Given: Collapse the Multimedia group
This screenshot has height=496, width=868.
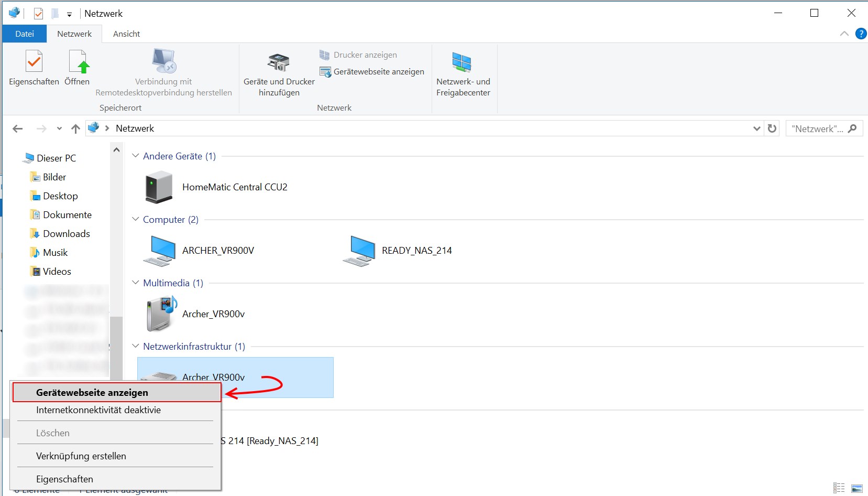Looking at the screenshot, I should [136, 283].
